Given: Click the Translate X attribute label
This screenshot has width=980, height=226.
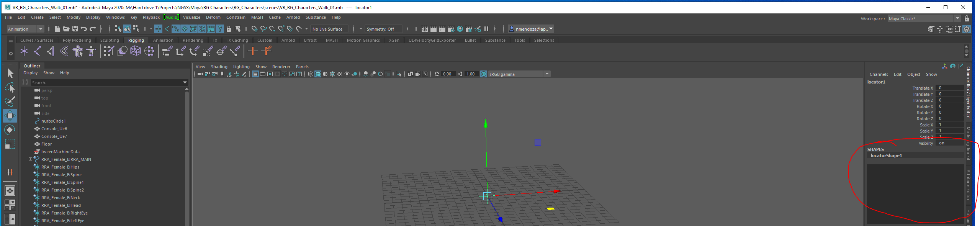Looking at the screenshot, I should coord(923,88).
